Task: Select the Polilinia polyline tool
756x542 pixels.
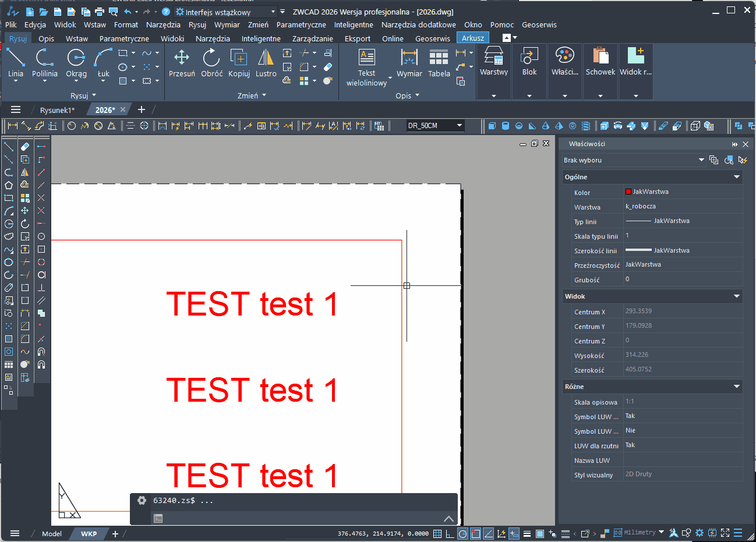Action: [45, 63]
